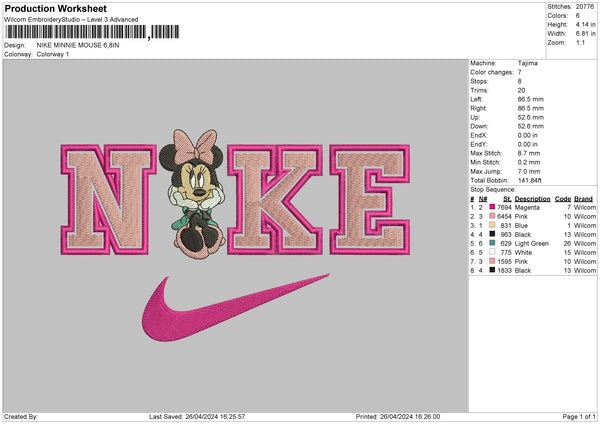The width and height of the screenshot is (600, 424).
Task: Click the Colors value 6
Action: (x=577, y=16)
